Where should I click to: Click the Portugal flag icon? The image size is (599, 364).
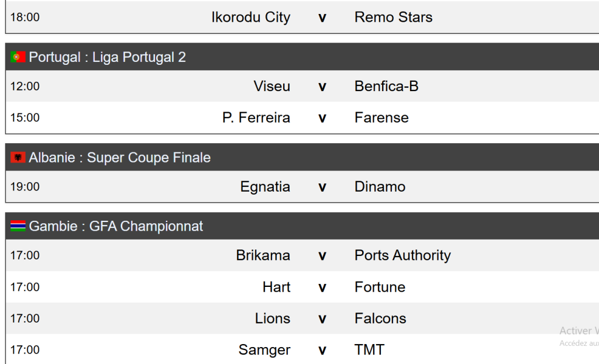tap(18, 57)
